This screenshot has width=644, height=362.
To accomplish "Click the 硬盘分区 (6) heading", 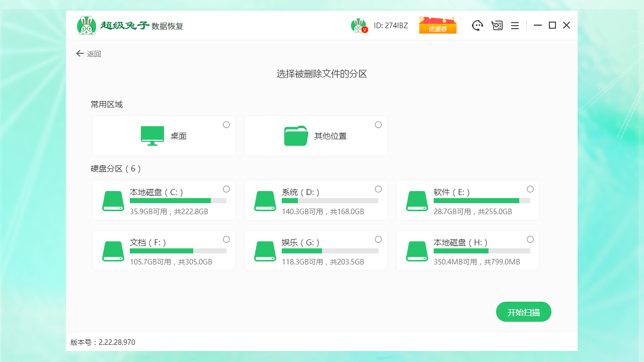I will pyautogui.click(x=116, y=169).
